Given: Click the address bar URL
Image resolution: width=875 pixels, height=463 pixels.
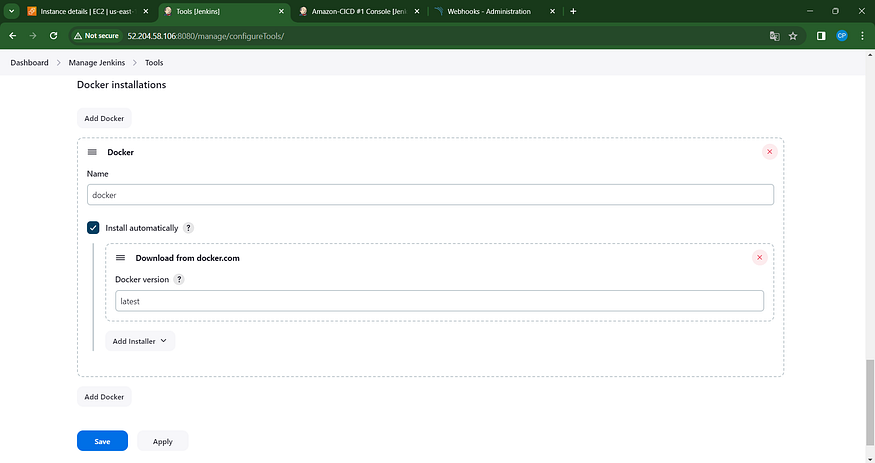Looking at the screenshot, I should pos(205,36).
